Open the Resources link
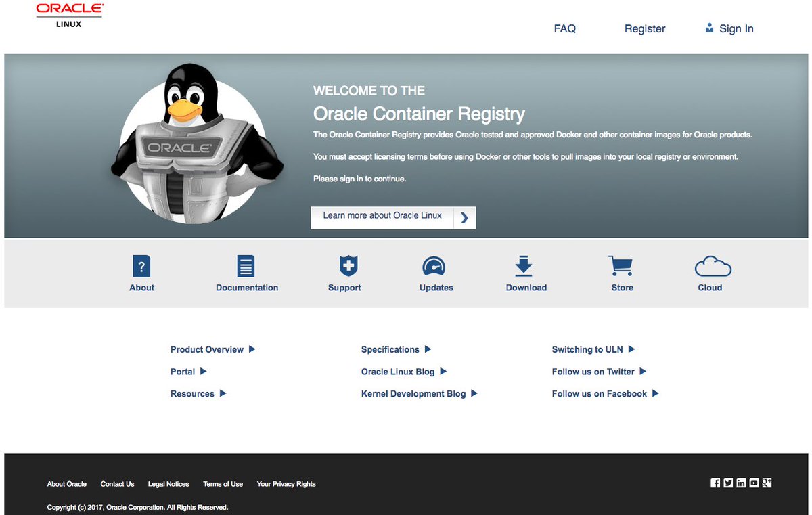The height and width of the screenshot is (515, 812). (192, 394)
